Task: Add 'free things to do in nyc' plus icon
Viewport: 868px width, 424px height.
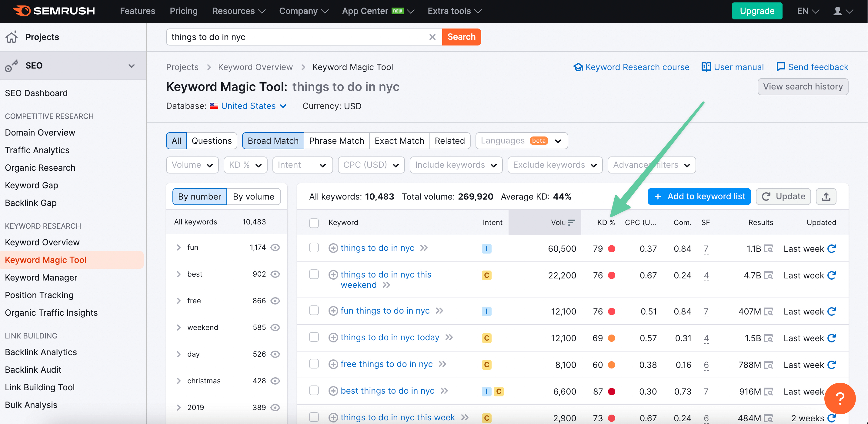Action: (333, 364)
